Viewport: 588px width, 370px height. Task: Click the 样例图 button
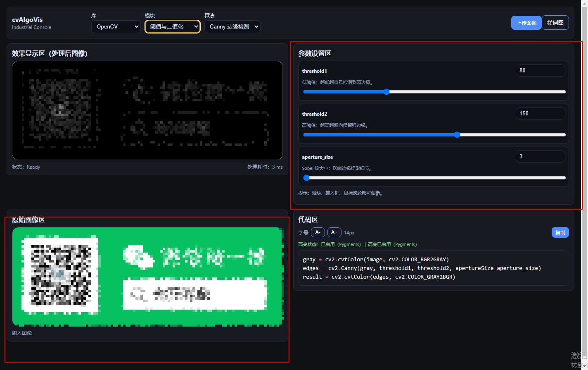[x=555, y=23]
